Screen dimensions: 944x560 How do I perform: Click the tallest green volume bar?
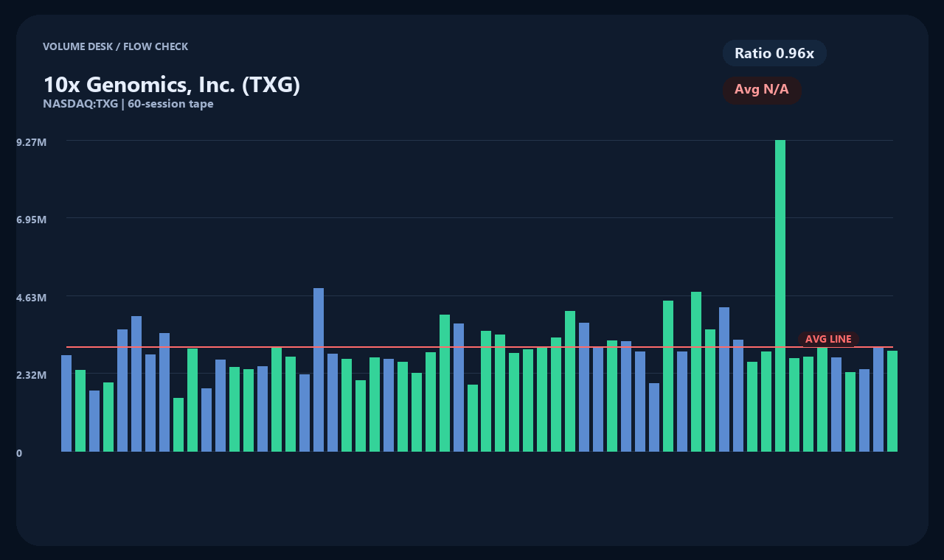pos(780,295)
